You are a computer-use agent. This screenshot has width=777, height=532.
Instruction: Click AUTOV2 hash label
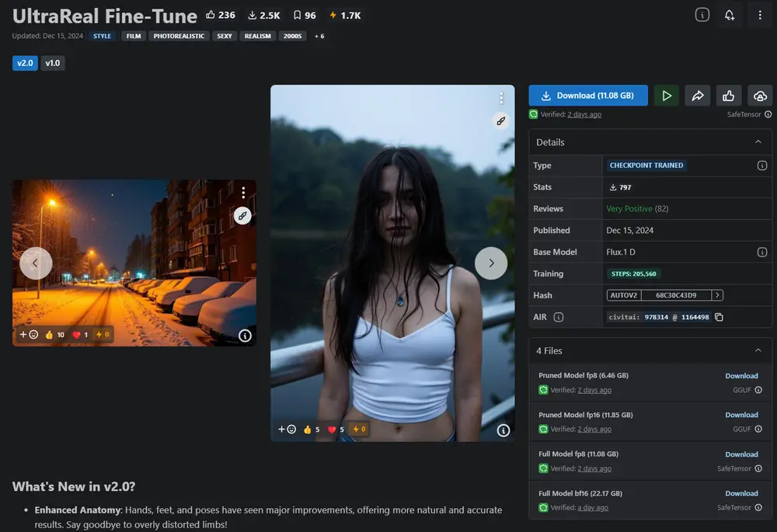click(x=624, y=295)
